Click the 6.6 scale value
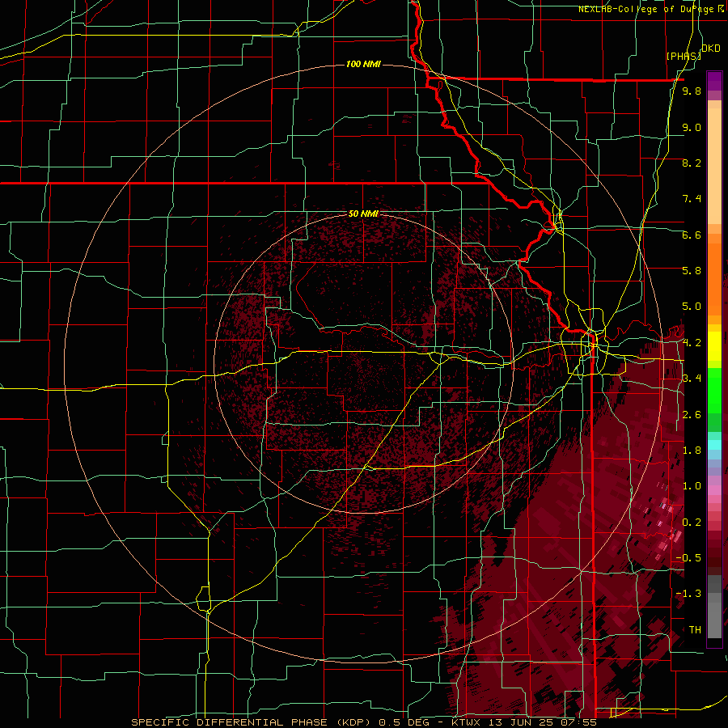The width and height of the screenshot is (728, 728). [692, 235]
